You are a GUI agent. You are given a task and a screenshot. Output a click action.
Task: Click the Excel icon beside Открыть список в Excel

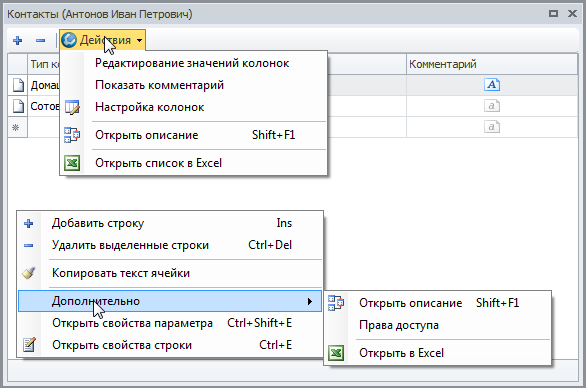coord(72,163)
